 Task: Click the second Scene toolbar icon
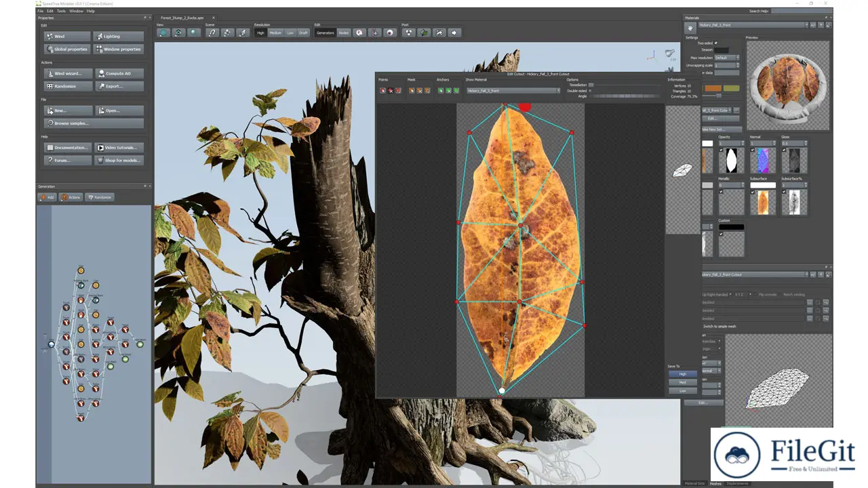pyautogui.click(x=227, y=33)
